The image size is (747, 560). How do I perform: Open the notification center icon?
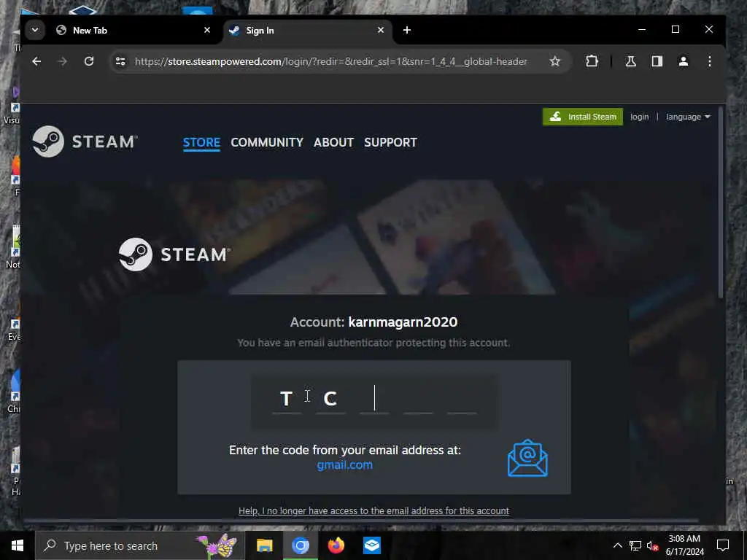point(723,545)
